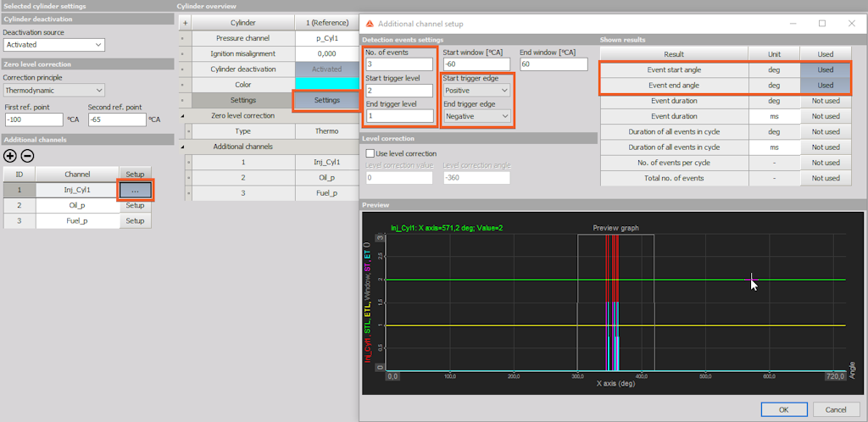Screen dimensions: 868x422
Task: Click Oil_p cell in Cylinder overview
Action: click(x=326, y=178)
